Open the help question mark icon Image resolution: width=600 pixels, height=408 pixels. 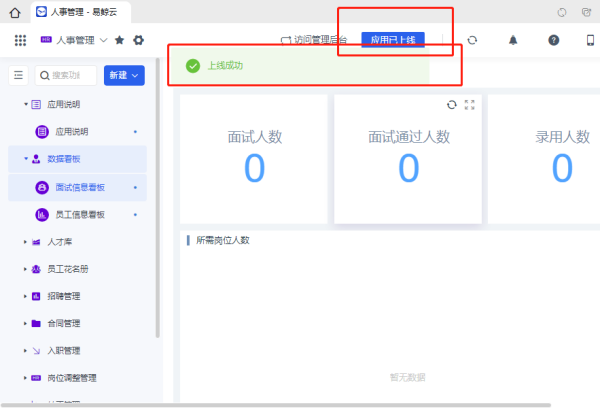[x=553, y=40]
